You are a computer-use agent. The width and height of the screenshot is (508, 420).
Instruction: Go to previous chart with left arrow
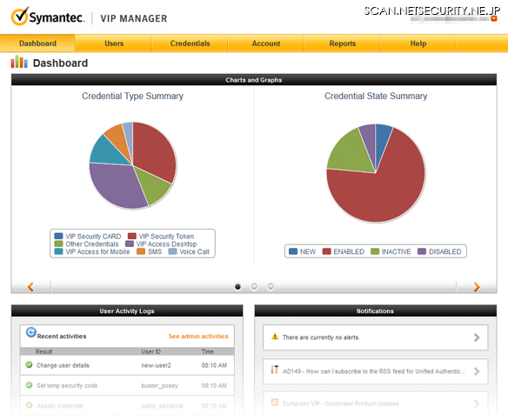(x=30, y=287)
